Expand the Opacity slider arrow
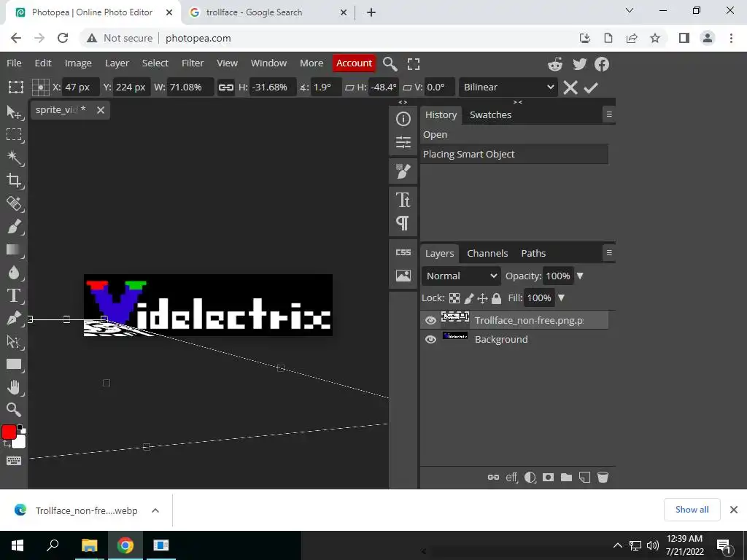This screenshot has height=560, width=747. click(x=580, y=276)
